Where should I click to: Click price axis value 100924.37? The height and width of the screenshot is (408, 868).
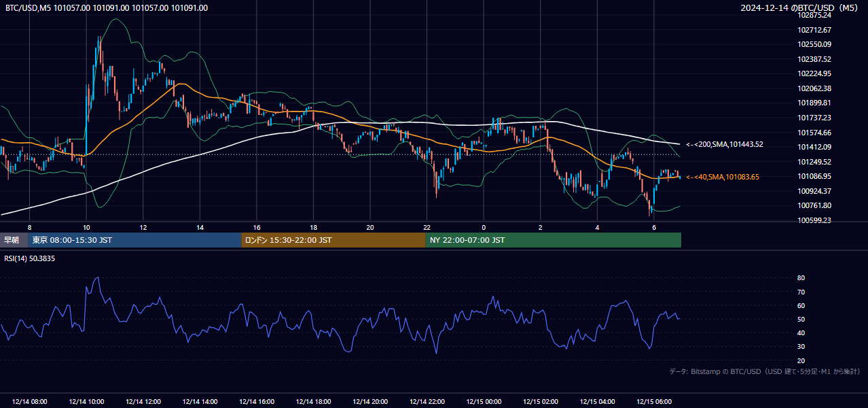[x=814, y=191]
